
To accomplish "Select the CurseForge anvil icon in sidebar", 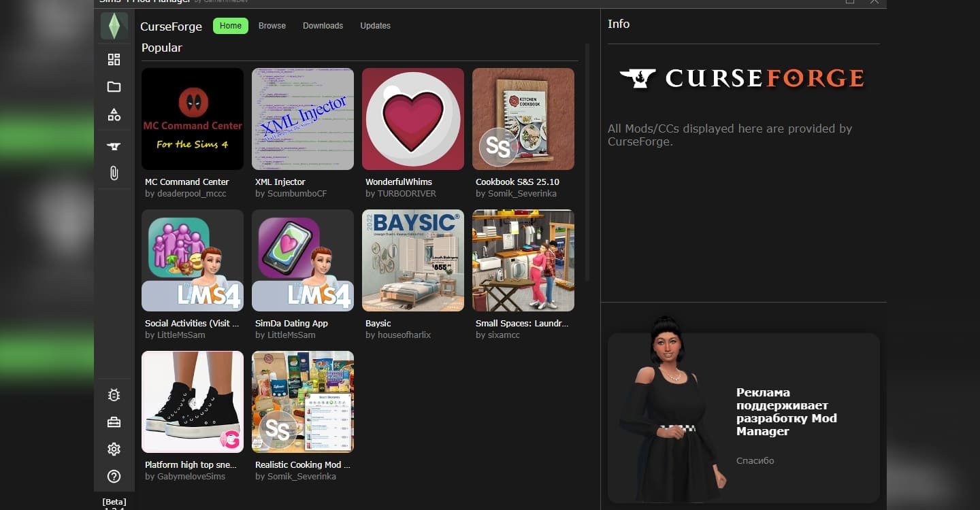I will pos(114,146).
